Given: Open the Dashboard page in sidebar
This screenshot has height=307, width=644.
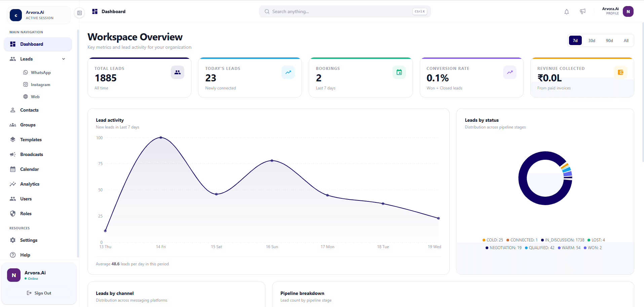Looking at the screenshot, I should click(38, 44).
